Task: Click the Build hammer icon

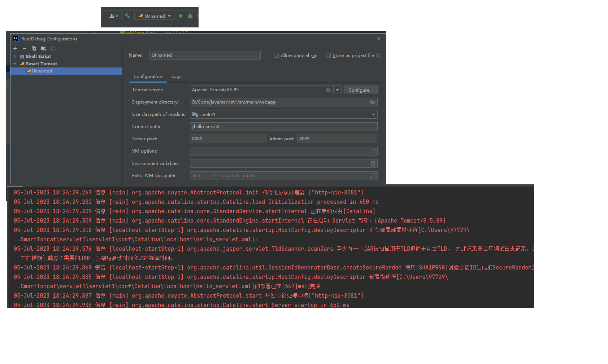Action: [x=127, y=16]
